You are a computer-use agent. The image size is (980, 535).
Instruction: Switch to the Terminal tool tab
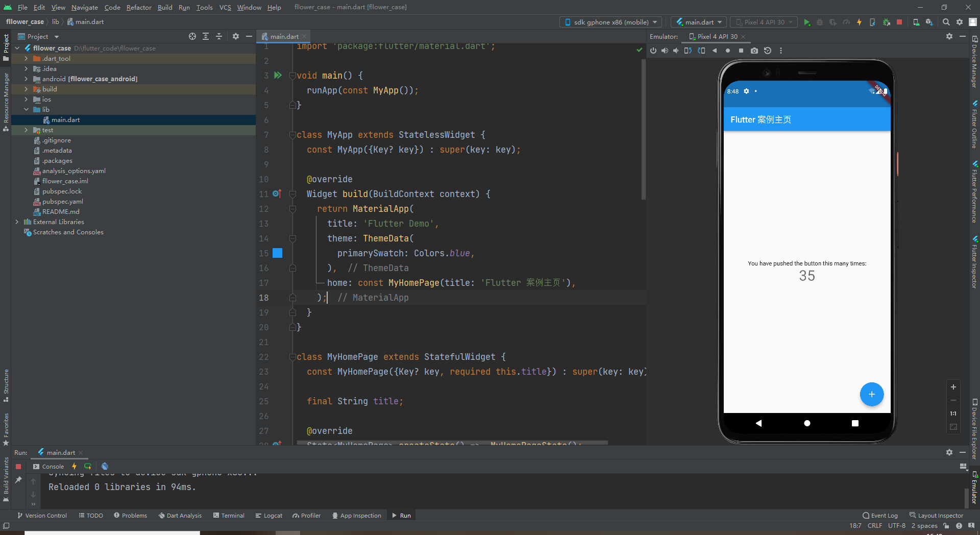point(229,516)
